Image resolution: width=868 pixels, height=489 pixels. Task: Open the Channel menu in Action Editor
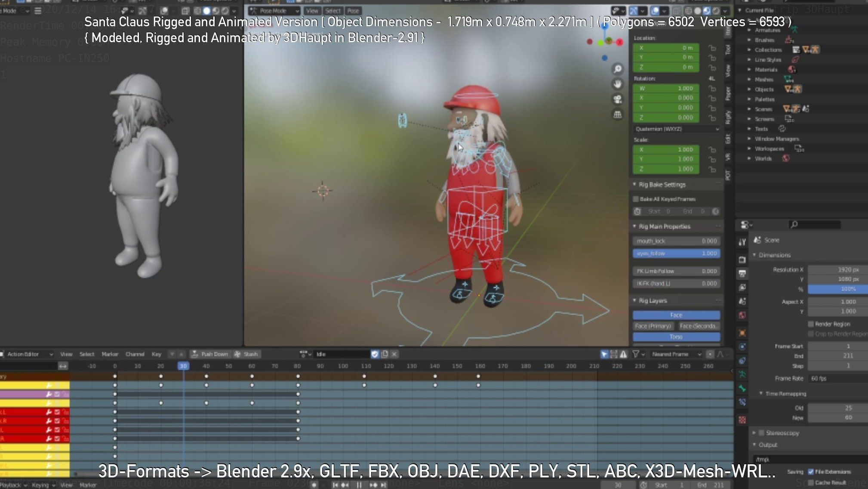pos(135,354)
